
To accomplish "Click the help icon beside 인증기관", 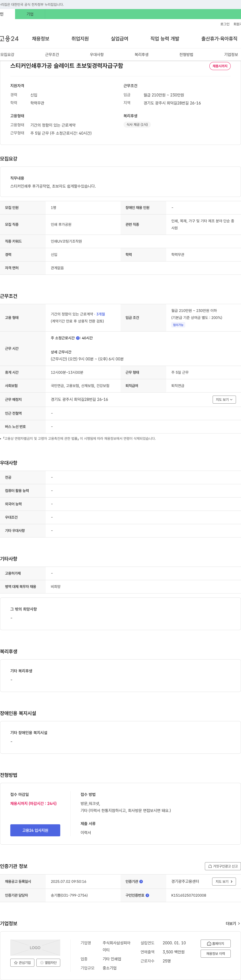I will click(141, 882).
